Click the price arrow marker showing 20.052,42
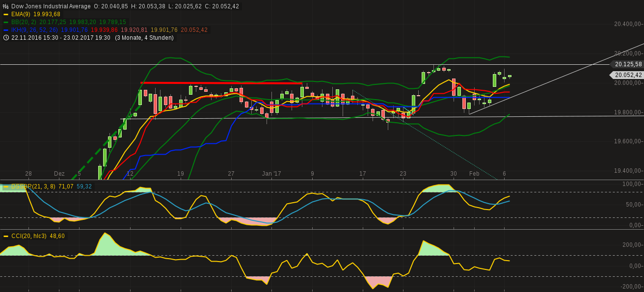 coord(628,75)
